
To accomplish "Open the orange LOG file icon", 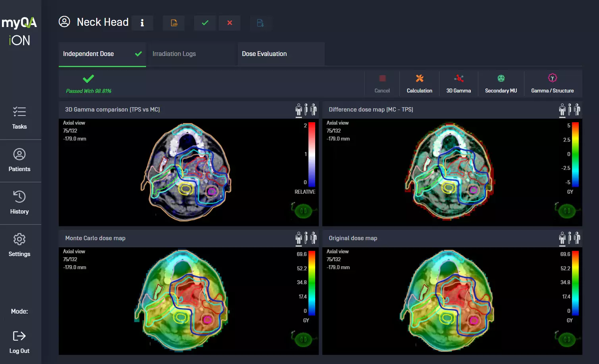I will [x=174, y=23].
